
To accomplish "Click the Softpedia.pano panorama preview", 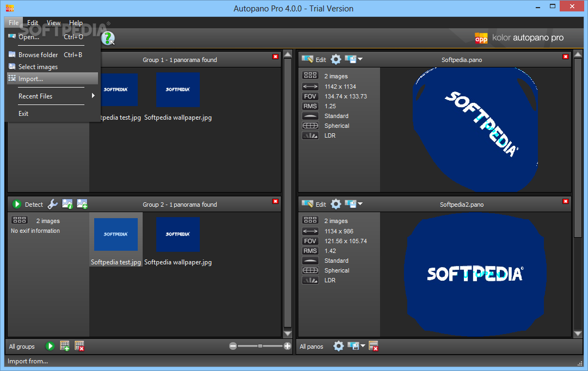I will pos(475,129).
